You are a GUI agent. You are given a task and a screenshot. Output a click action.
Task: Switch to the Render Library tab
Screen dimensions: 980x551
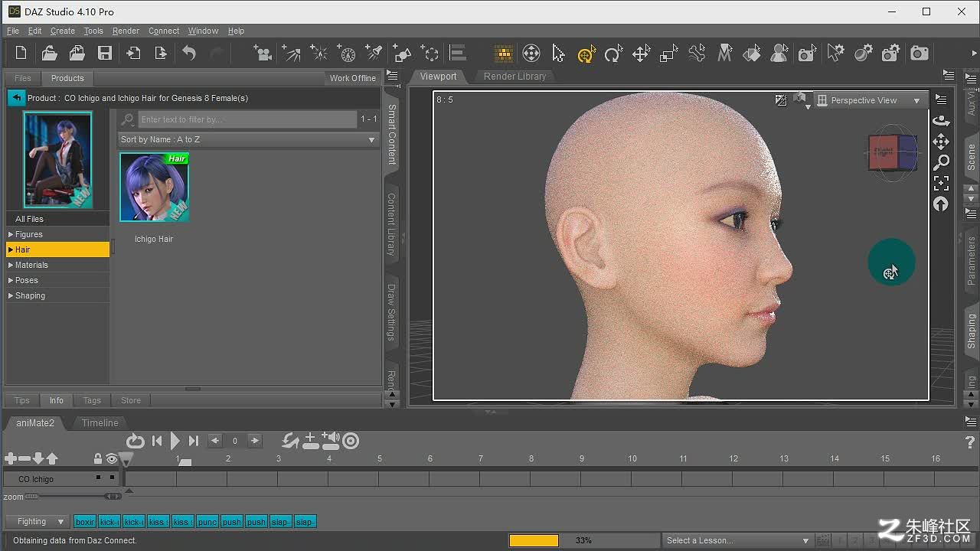click(514, 77)
